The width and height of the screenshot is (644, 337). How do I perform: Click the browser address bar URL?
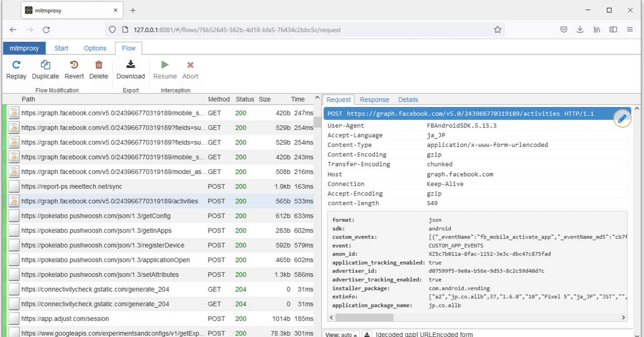[237, 30]
